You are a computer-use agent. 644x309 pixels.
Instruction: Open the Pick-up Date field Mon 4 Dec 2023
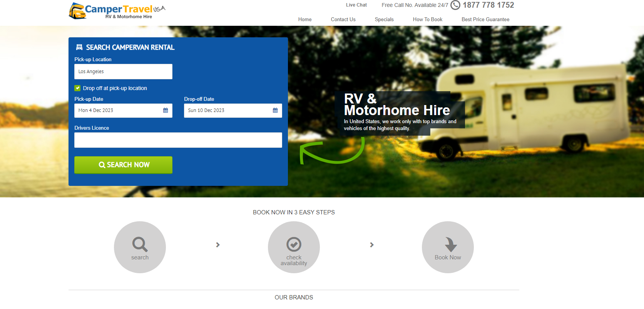(x=123, y=110)
